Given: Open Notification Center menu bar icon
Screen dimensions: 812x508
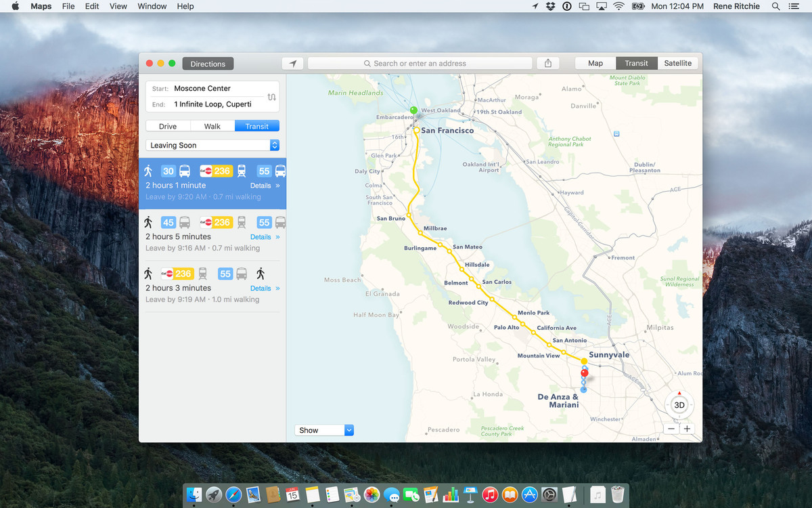Looking at the screenshot, I should (x=794, y=6).
